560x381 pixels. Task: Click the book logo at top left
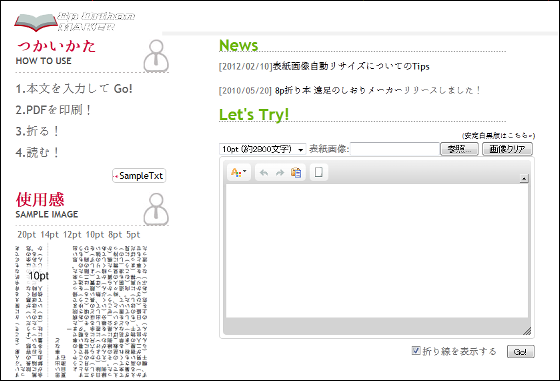35,22
